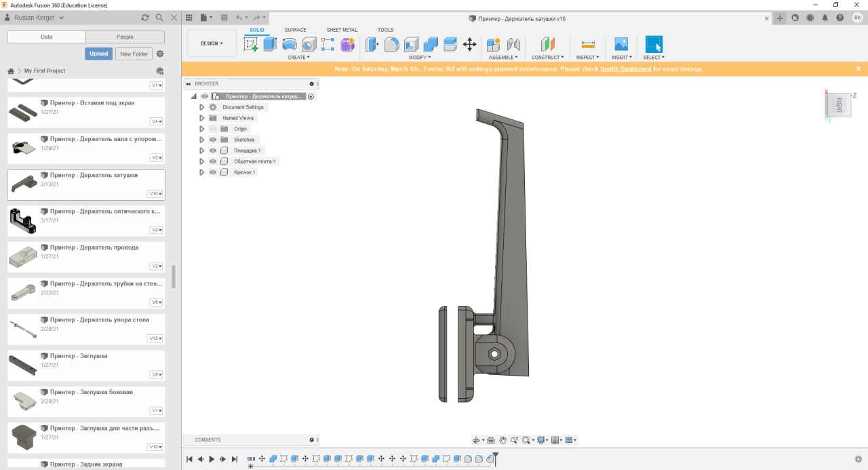Activate the window Select tool
Viewport: 868px width, 470px height.
tap(654, 45)
